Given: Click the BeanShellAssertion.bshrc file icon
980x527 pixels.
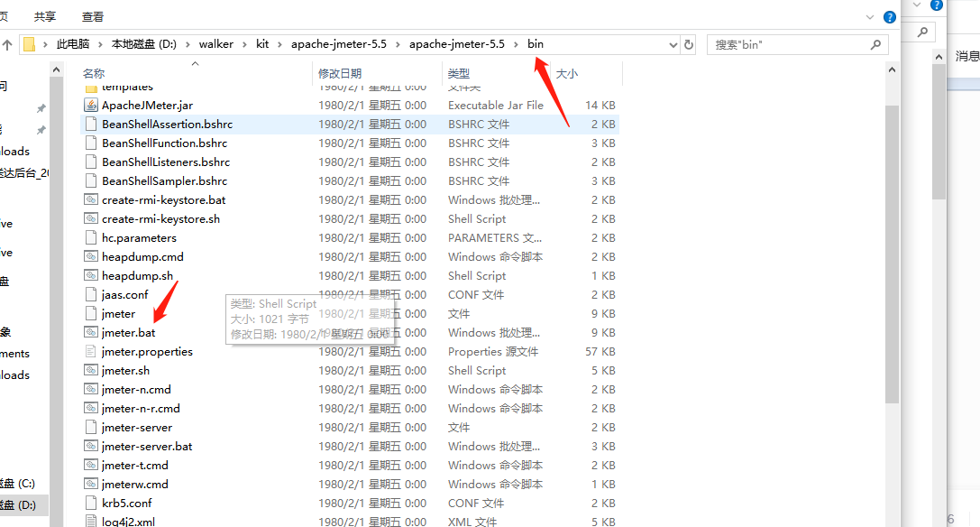Looking at the screenshot, I should (91, 124).
